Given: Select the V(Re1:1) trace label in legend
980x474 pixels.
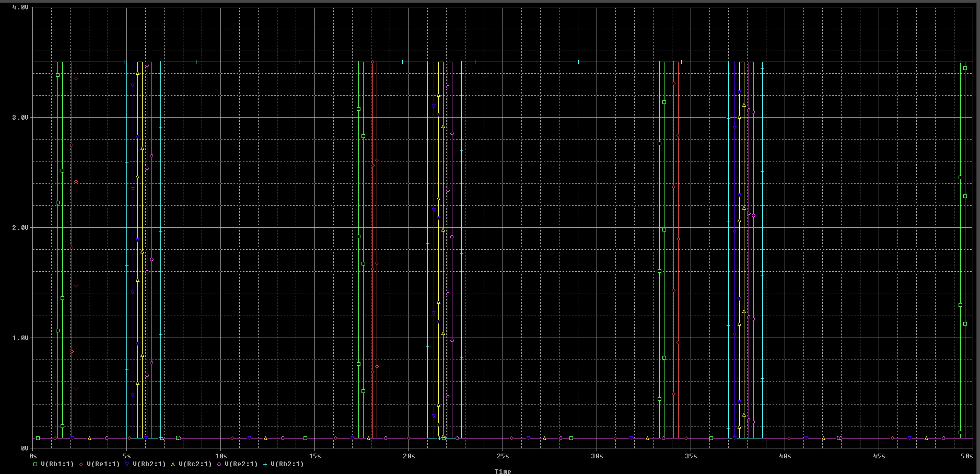Looking at the screenshot, I should click(103, 464).
